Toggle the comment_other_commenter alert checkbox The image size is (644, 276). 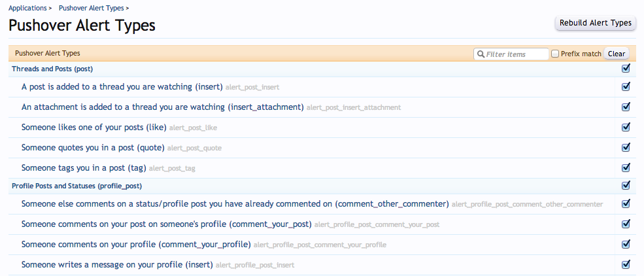[626, 203]
